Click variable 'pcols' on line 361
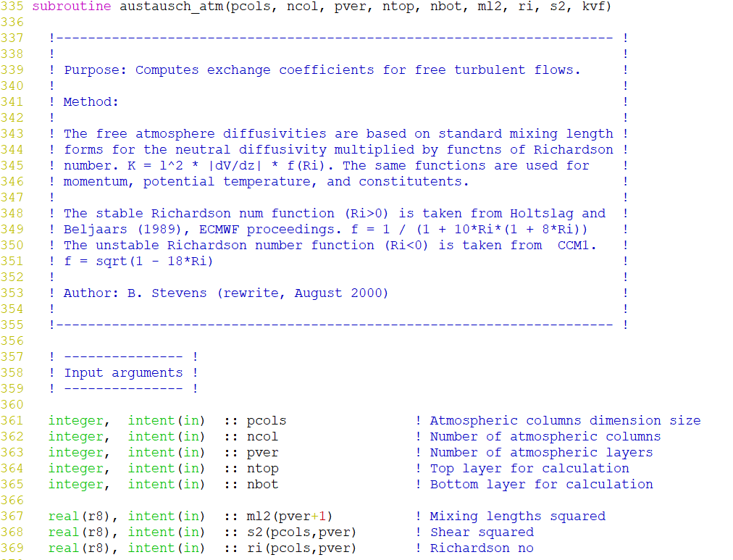This screenshot has width=733, height=560. point(267,421)
